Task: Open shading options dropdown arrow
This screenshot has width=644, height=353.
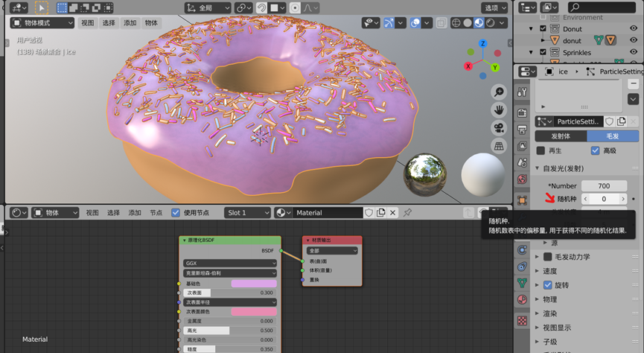Action: [x=502, y=23]
